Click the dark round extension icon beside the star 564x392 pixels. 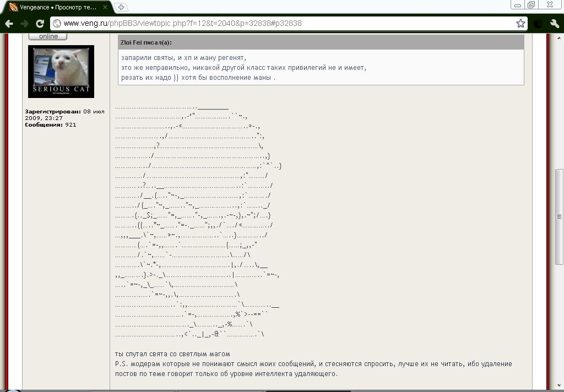pyautogui.click(x=538, y=24)
